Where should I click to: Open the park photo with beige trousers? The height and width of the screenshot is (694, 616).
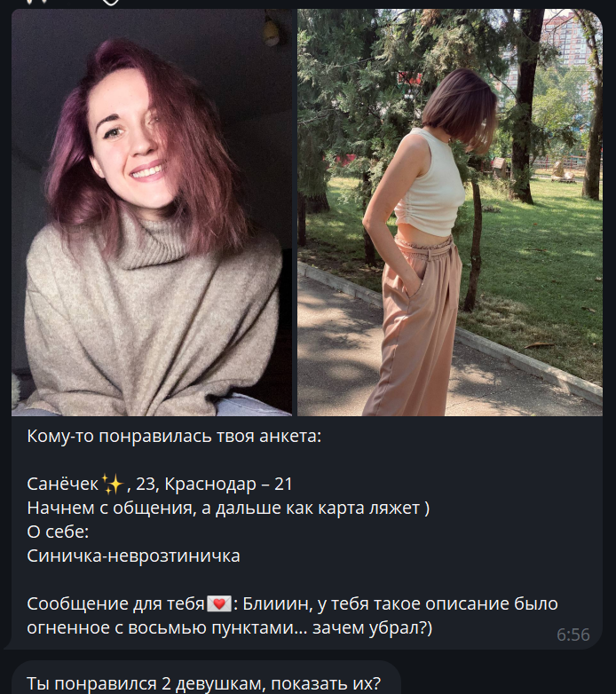click(x=450, y=212)
